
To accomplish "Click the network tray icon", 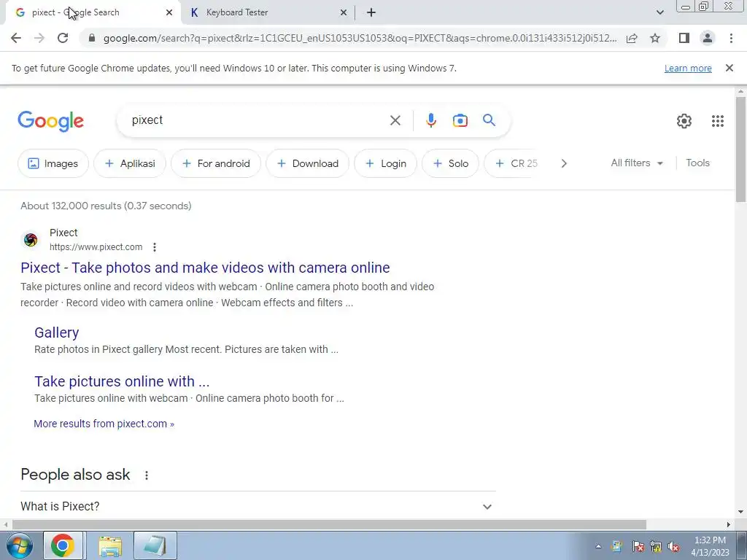I will (x=656, y=546).
